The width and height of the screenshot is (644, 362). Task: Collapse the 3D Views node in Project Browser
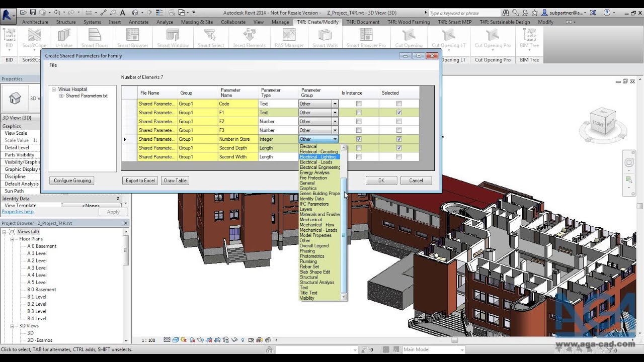pos(13,326)
